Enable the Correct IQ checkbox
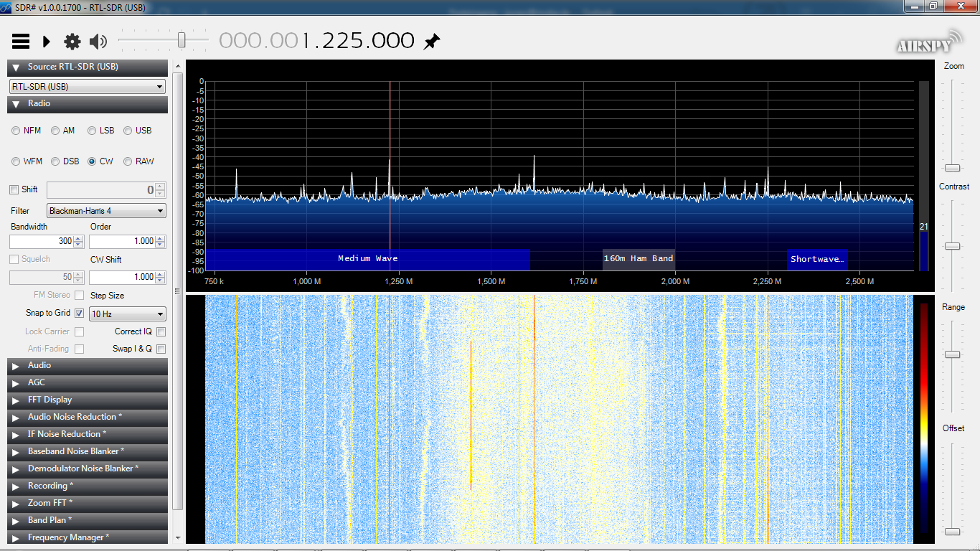Viewport: 980px width, 551px height. [x=161, y=331]
